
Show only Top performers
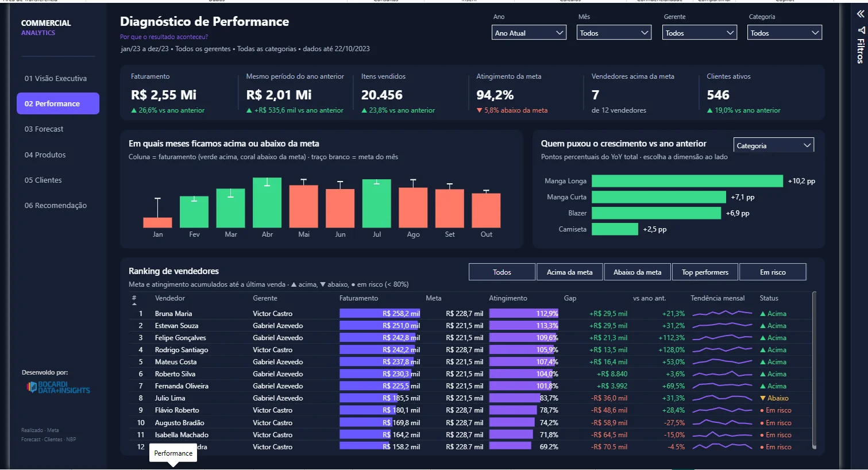pyautogui.click(x=705, y=272)
